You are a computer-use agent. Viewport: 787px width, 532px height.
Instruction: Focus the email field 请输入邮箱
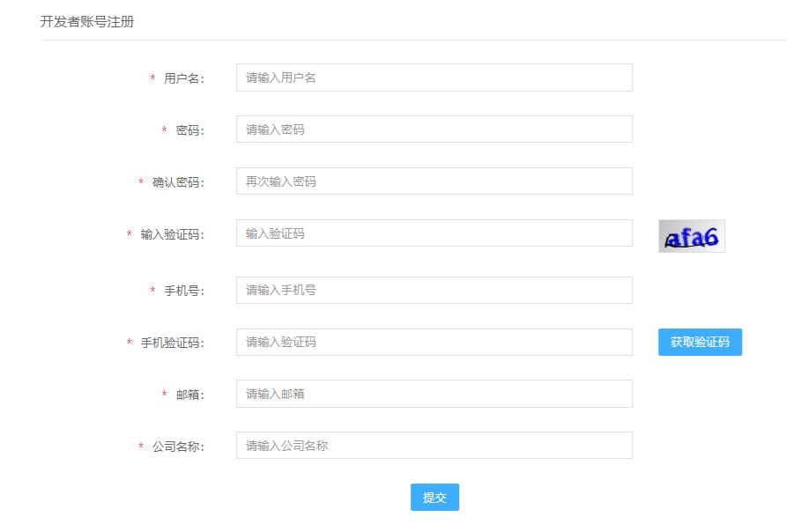[x=434, y=394]
